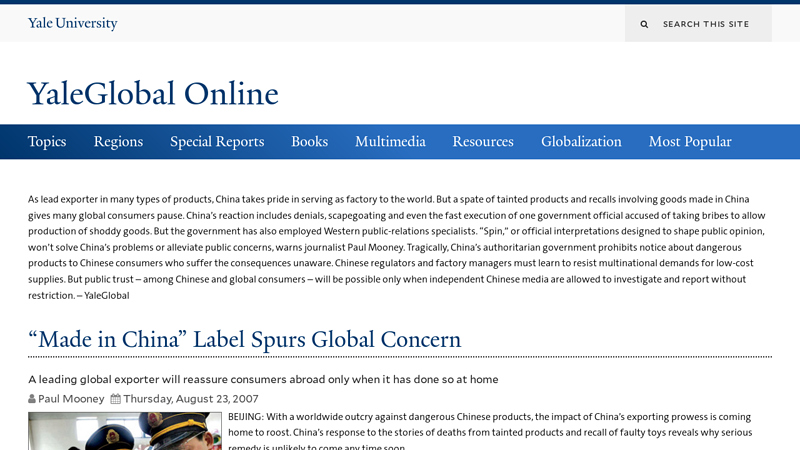
Task: Click author name Paul Mooney
Action: click(71, 398)
